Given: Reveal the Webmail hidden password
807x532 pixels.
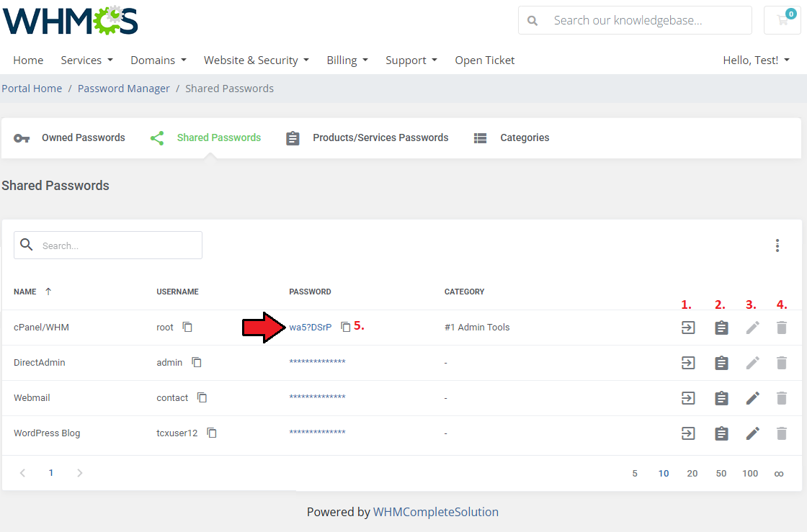Looking at the screenshot, I should [317, 397].
